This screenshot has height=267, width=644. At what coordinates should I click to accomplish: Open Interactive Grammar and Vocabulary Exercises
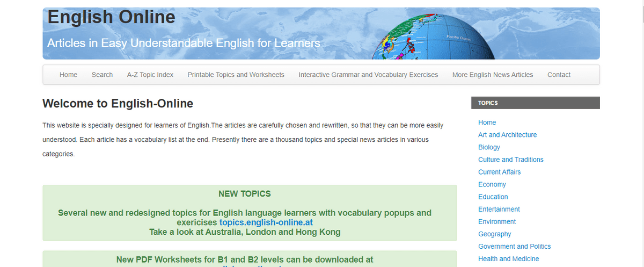tap(368, 75)
